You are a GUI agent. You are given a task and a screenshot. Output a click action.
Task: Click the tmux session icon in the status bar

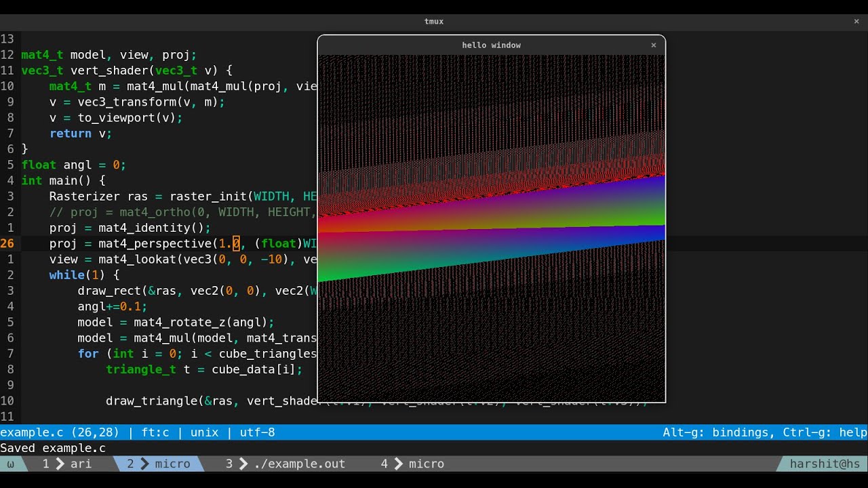click(x=10, y=464)
